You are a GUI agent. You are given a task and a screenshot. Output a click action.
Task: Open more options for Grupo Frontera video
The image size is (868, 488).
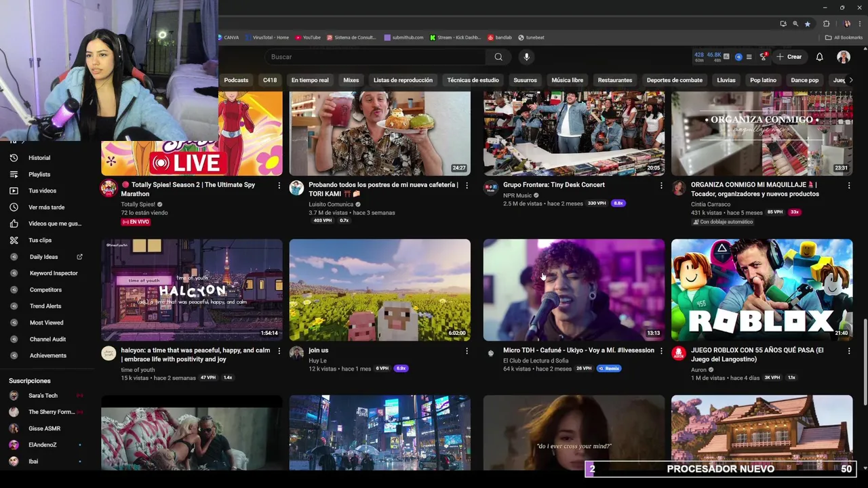pyautogui.click(x=661, y=185)
